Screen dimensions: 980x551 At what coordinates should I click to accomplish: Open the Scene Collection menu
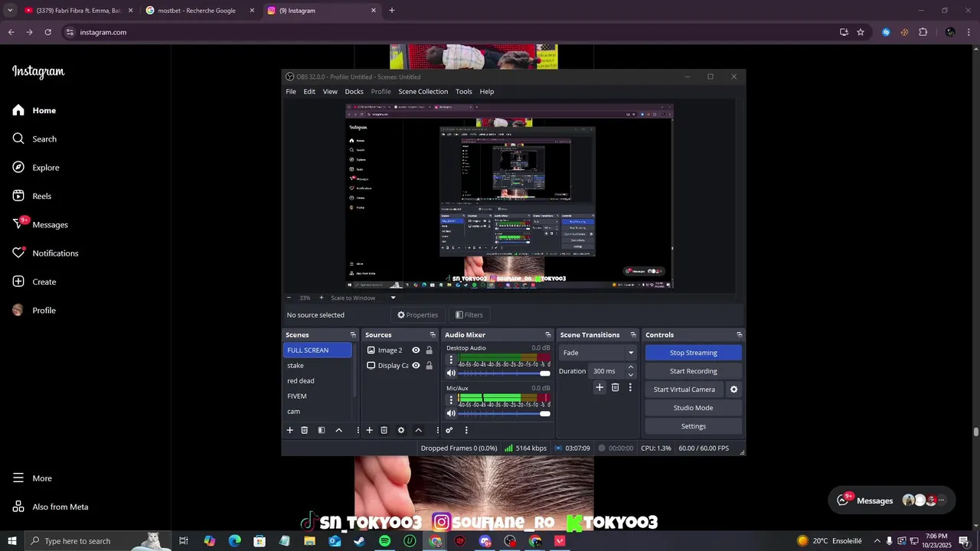pyautogui.click(x=423, y=91)
